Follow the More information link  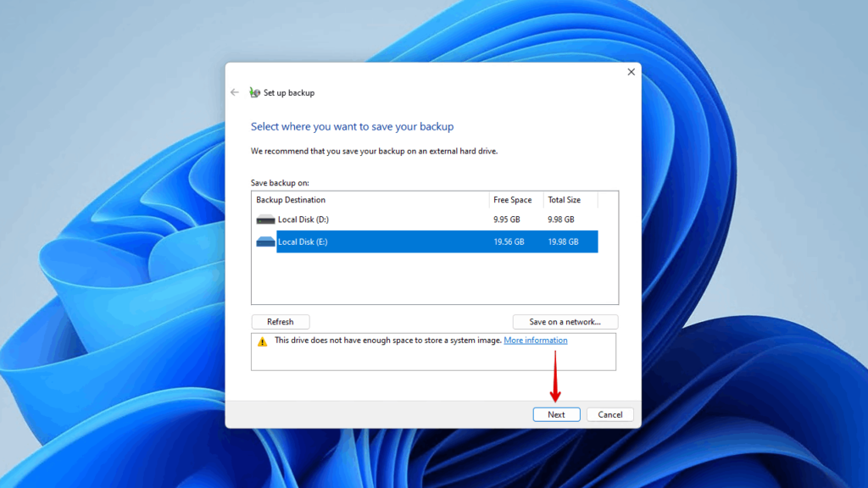coord(535,340)
